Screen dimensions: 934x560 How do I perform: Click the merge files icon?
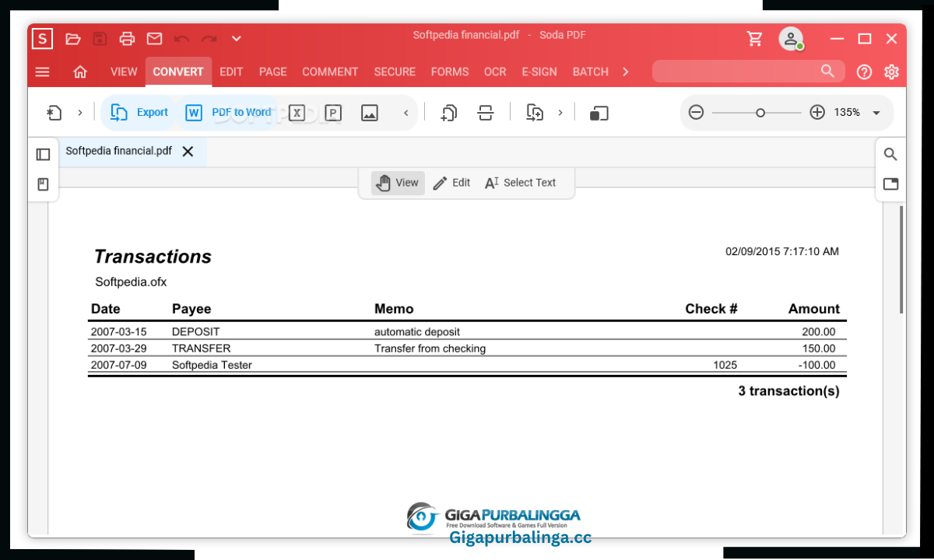(x=449, y=113)
